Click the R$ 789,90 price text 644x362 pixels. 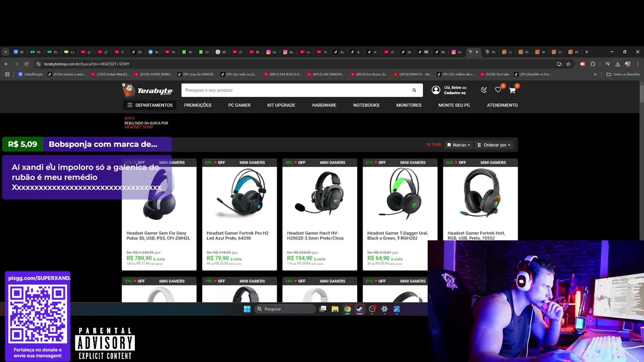click(139, 258)
